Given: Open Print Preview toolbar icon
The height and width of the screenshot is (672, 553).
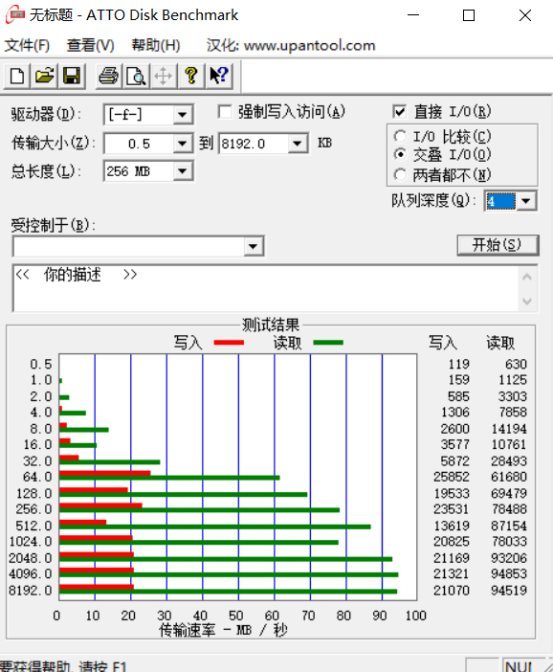Looking at the screenshot, I should tap(136, 76).
